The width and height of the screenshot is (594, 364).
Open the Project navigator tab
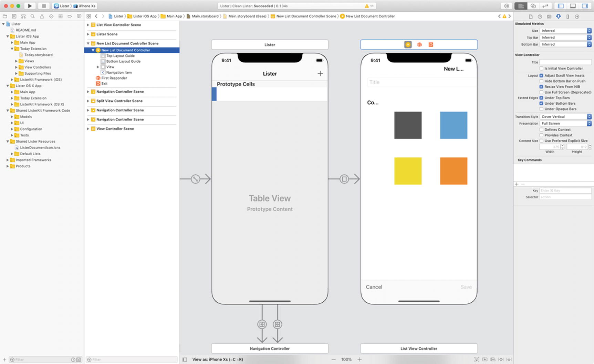click(x=5, y=16)
